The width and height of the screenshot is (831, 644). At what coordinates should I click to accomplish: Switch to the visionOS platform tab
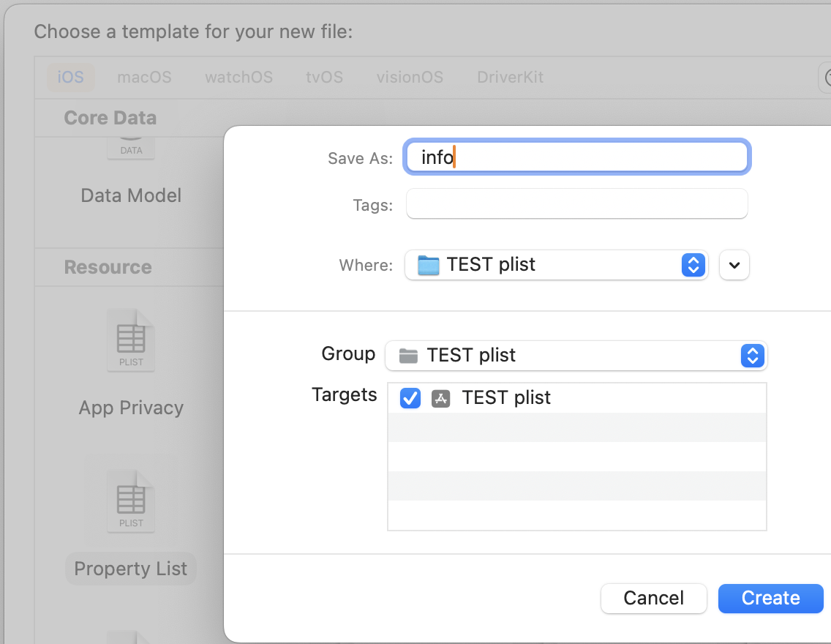410,77
